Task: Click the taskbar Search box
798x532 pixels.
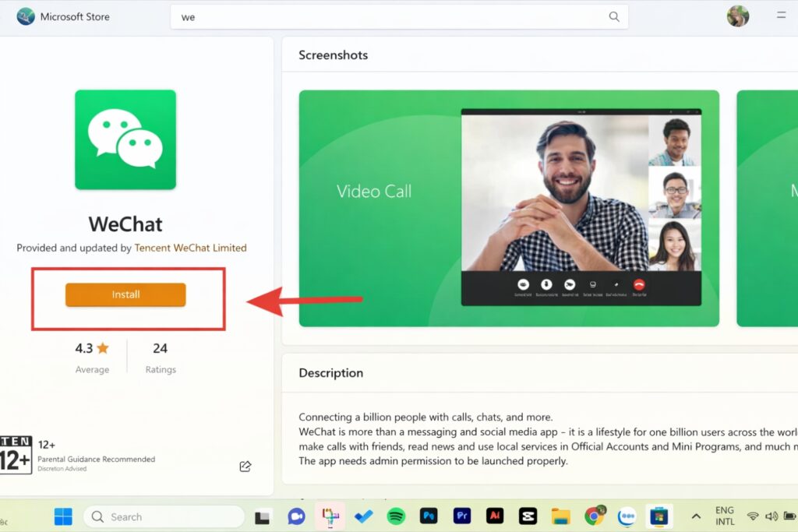Action: [x=164, y=516]
